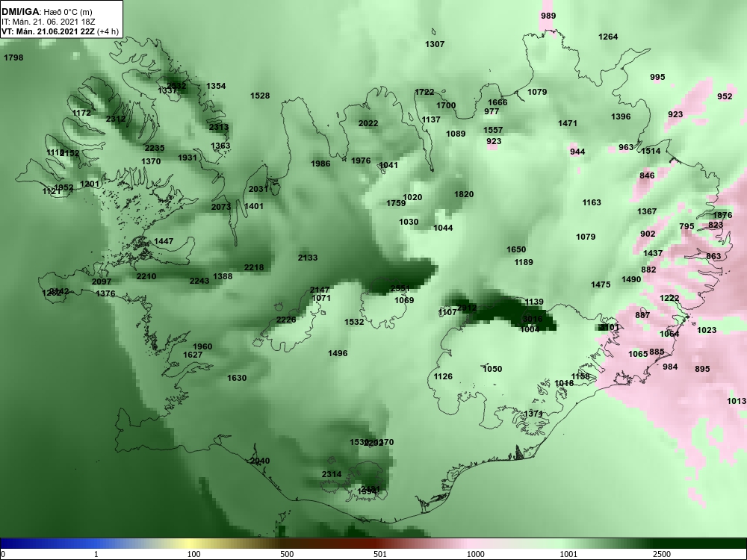
Task: Click the 2226 value beside the glacier
Action: (x=286, y=320)
